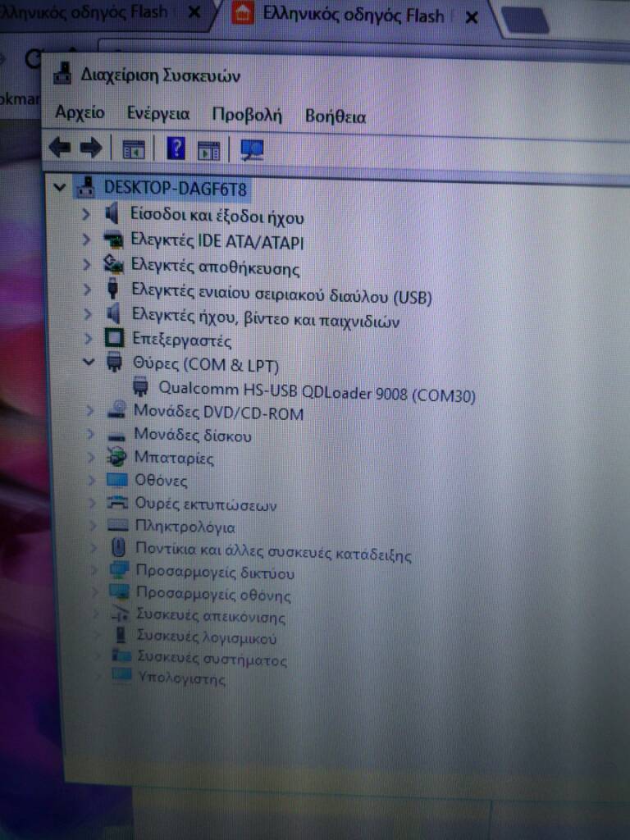
Task: Click the Θύρες (COM & LPT) port icon
Action: click(x=114, y=362)
